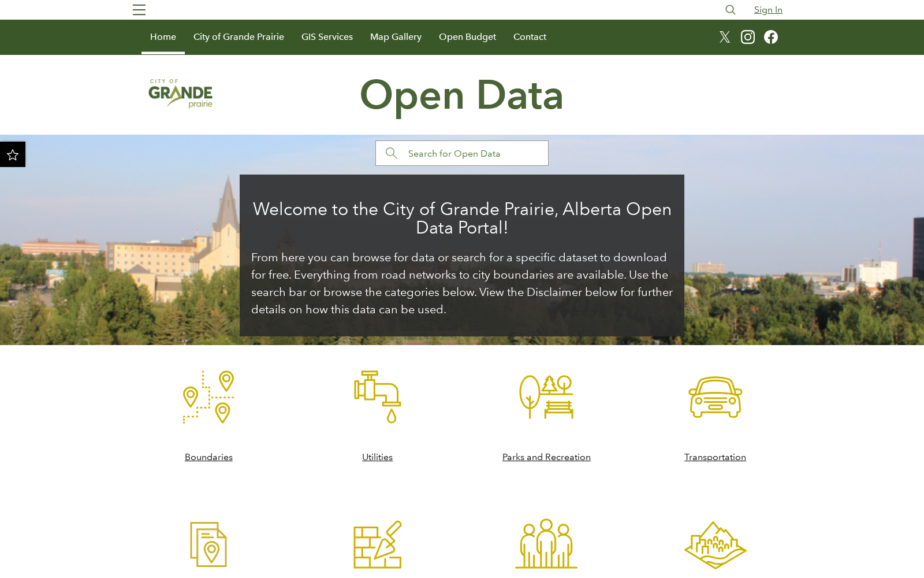Click the group of people icon
Image resolution: width=924 pixels, height=578 pixels.
click(546, 544)
